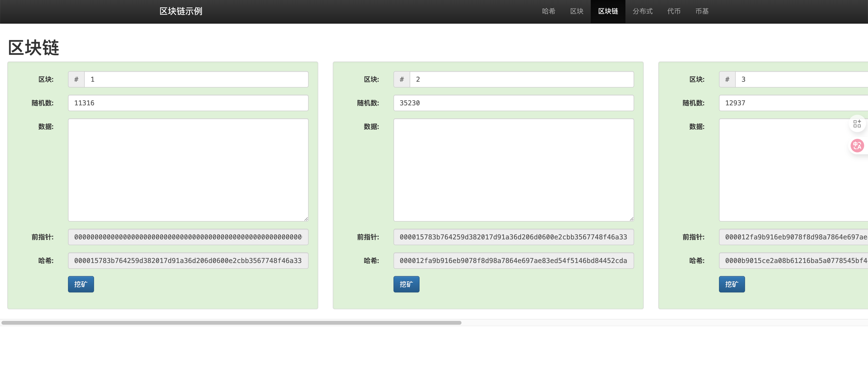
Task: Open the 币基 nav tab
Action: click(702, 12)
